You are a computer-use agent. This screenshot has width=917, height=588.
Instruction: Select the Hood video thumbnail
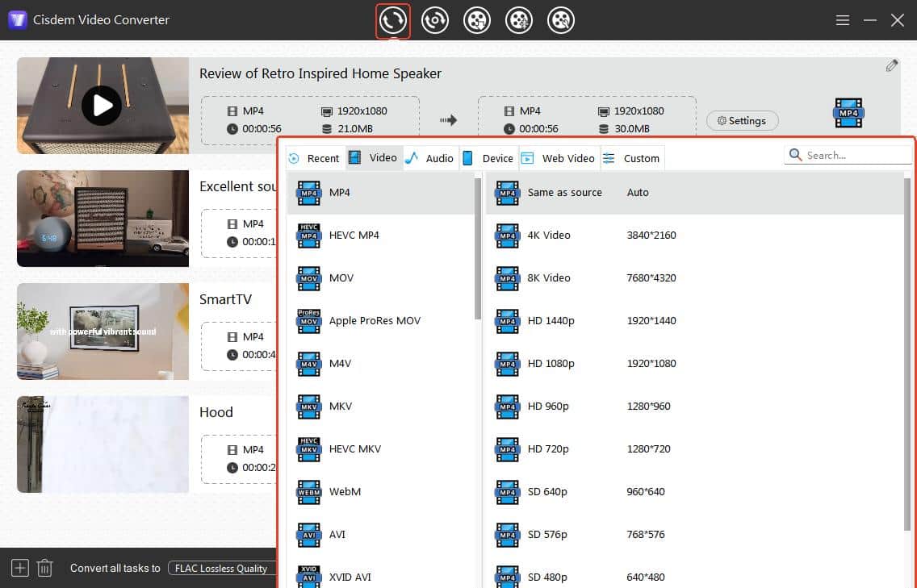tap(103, 444)
